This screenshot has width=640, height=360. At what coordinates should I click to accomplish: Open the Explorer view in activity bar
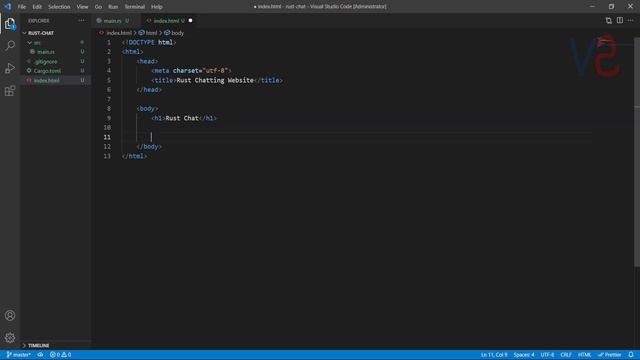point(10,24)
